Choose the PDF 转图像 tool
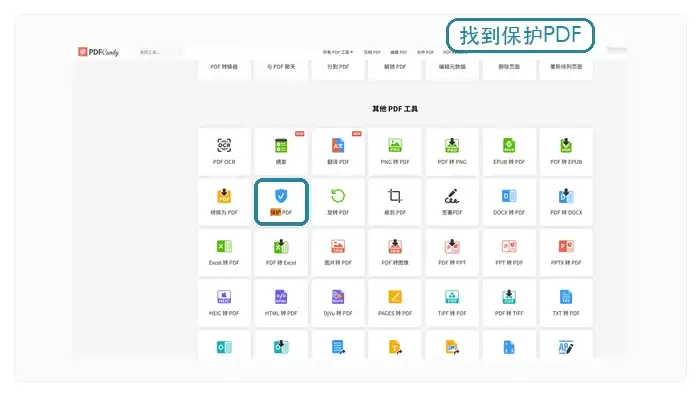Viewport: 700px width, 395px height. (x=395, y=253)
